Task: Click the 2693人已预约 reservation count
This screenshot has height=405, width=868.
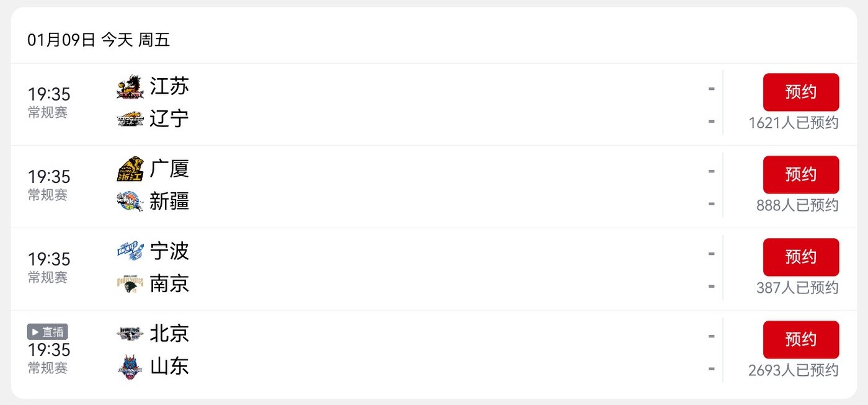Action: point(793,370)
